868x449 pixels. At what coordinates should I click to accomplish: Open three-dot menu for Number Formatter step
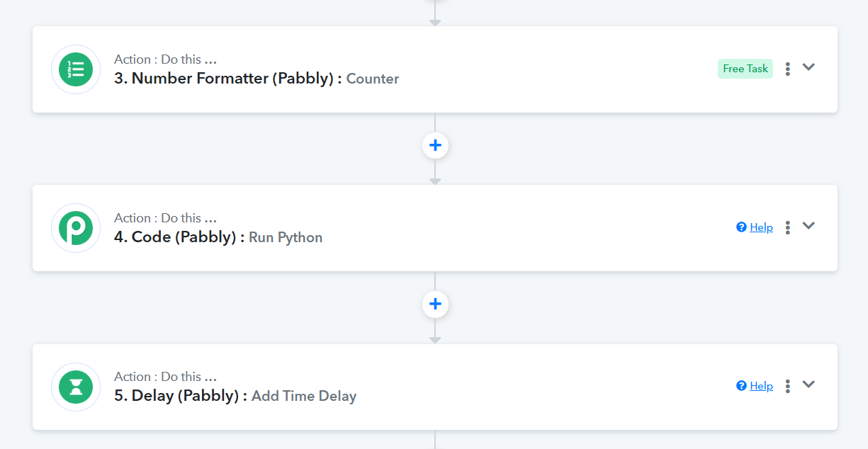[787, 69]
